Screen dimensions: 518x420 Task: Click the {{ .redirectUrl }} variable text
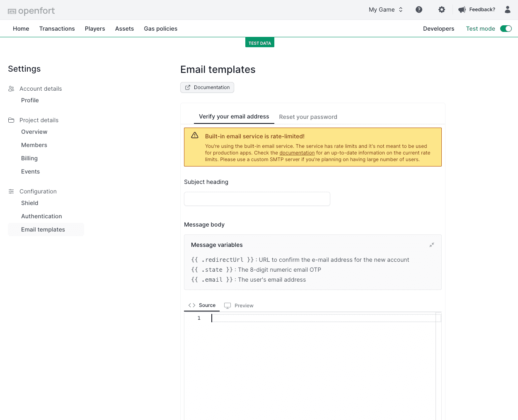click(x=223, y=260)
